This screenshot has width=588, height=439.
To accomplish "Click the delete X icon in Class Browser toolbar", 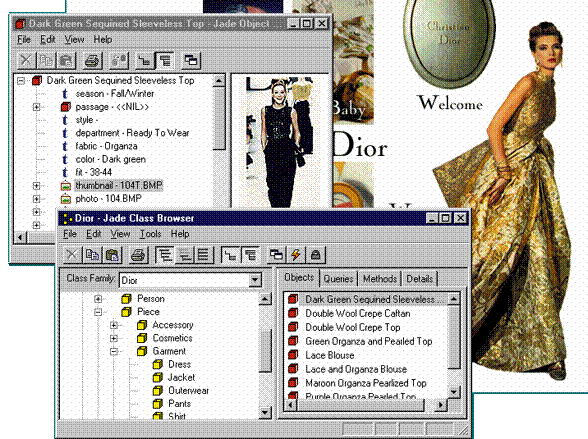I will click(x=72, y=255).
